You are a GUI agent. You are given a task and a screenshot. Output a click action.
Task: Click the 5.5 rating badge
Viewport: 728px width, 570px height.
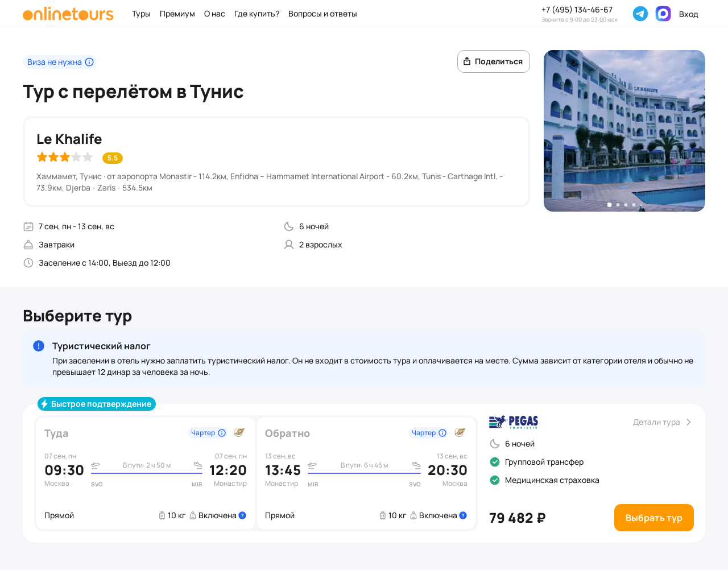coord(113,158)
